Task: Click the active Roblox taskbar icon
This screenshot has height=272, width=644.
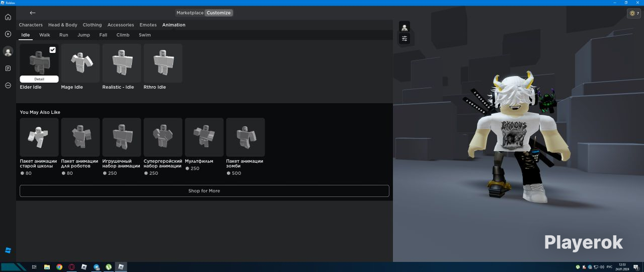Action: (x=121, y=267)
